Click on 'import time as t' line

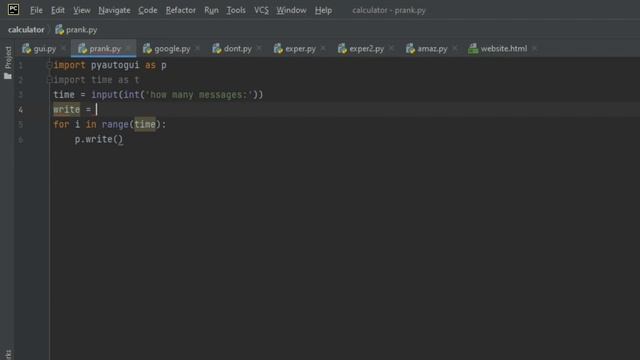click(x=96, y=80)
